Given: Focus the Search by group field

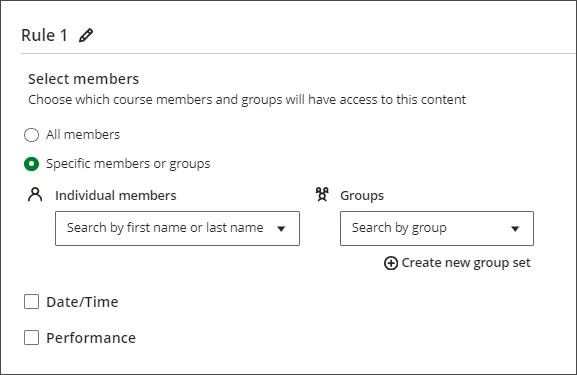Looking at the screenshot, I should [437, 229].
